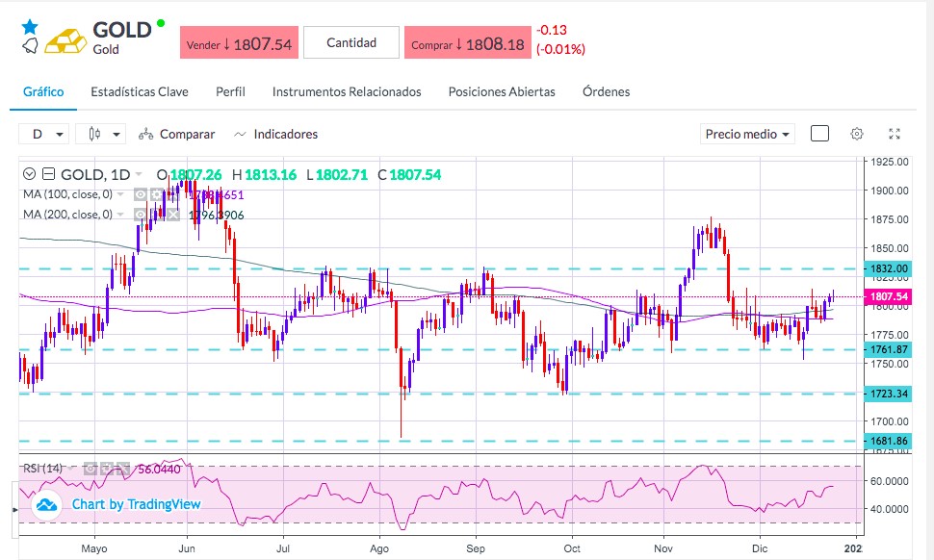
Task: Collapse the chart legend circle chevron
Action: pyautogui.click(x=29, y=174)
